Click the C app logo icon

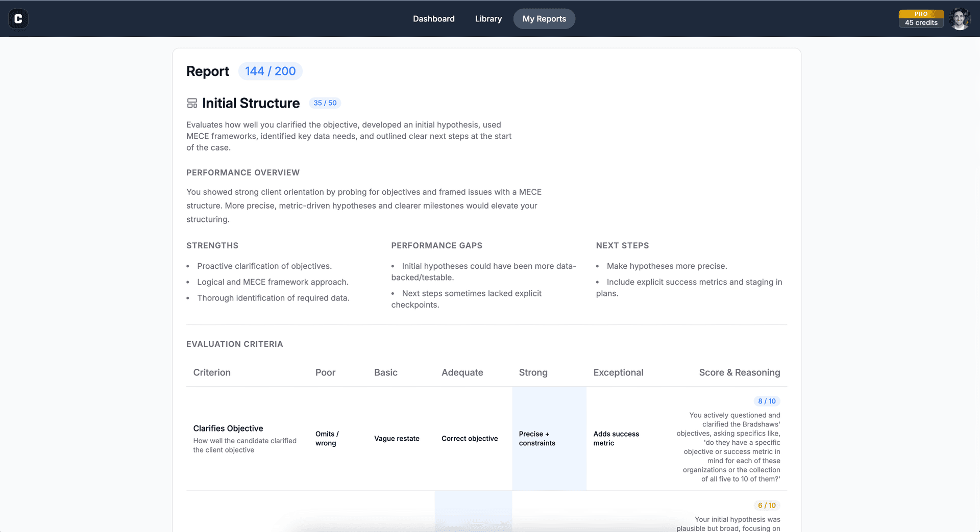[18, 19]
